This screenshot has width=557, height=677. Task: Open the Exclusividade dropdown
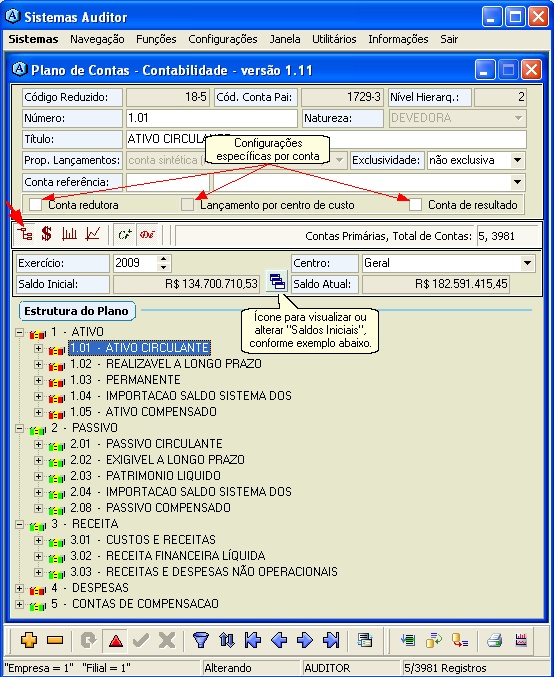click(518, 160)
